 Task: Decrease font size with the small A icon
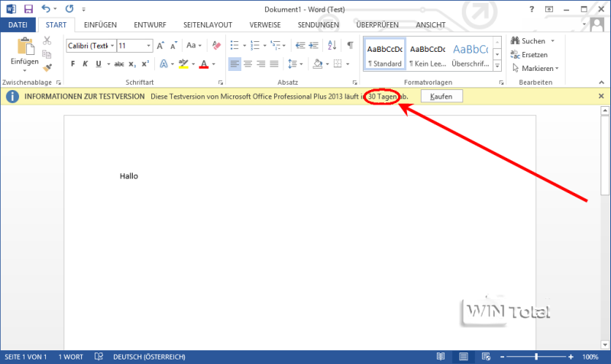174,46
